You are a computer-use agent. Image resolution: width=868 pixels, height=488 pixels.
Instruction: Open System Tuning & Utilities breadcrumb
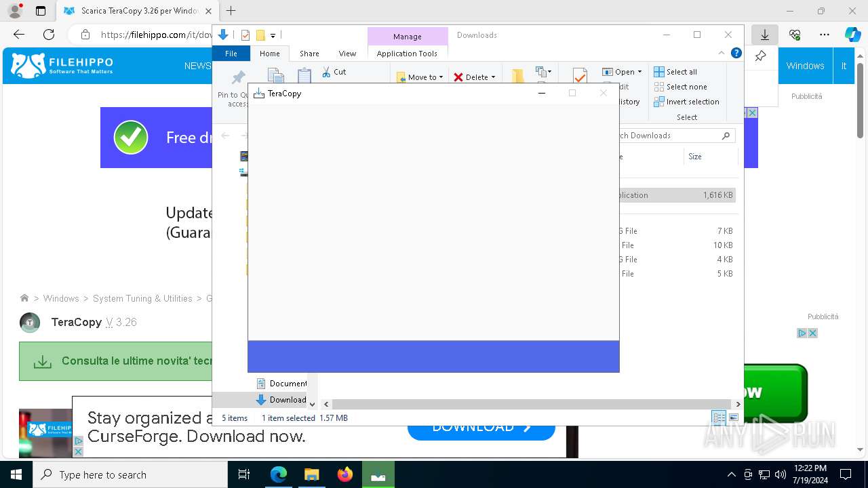[142, 298]
